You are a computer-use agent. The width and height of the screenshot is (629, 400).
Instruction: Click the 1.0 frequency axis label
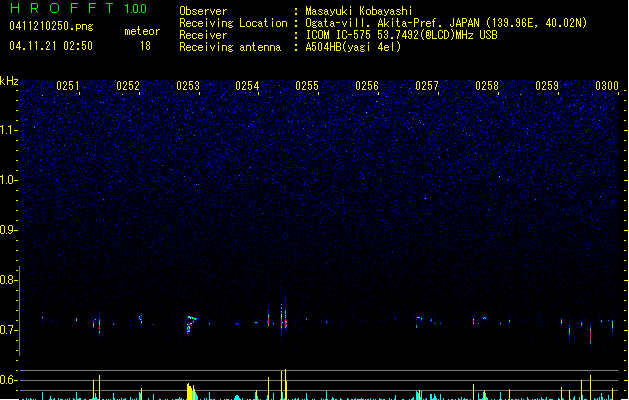point(8,180)
